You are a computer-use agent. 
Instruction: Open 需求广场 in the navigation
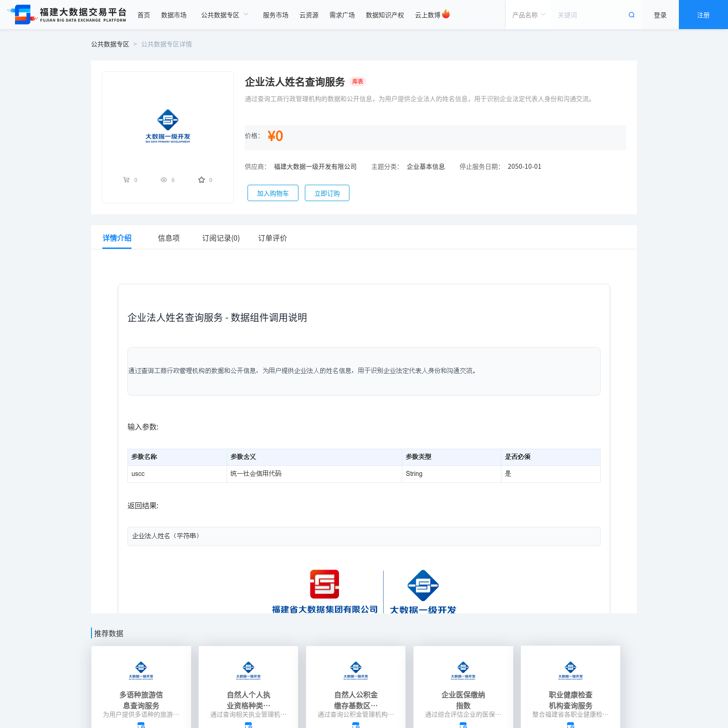pos(342,15)
